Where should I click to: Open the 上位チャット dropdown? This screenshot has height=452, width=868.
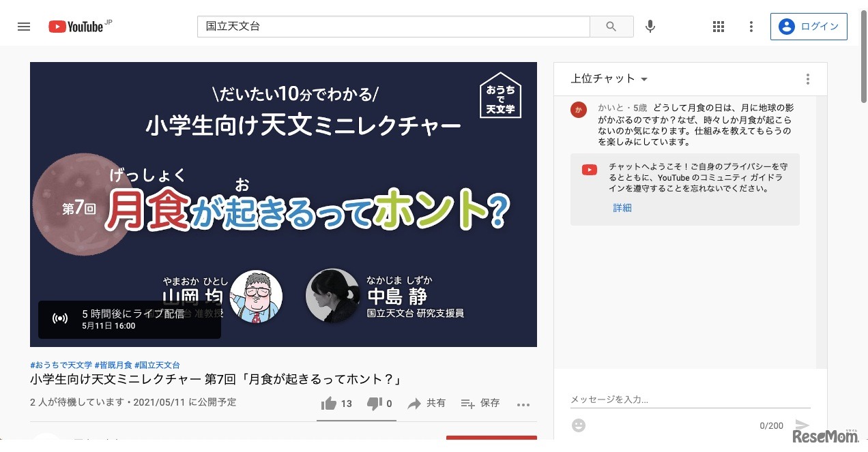(x=608, y=78)
